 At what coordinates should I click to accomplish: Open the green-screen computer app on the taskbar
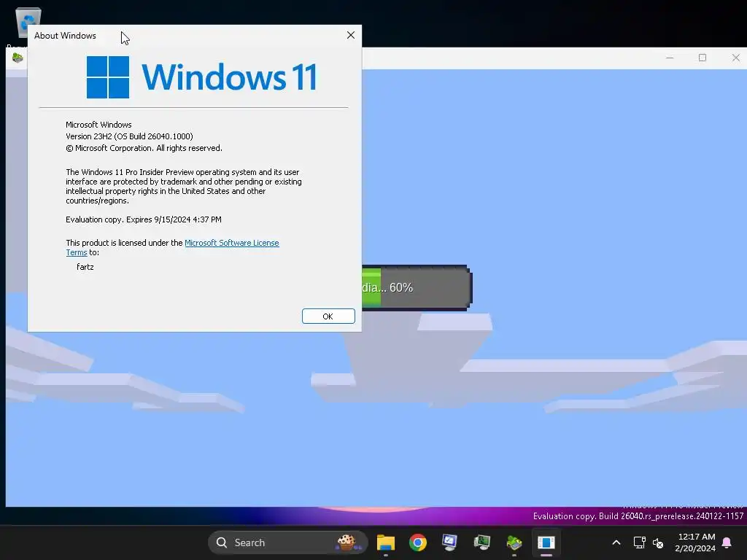tap(482, 542)
